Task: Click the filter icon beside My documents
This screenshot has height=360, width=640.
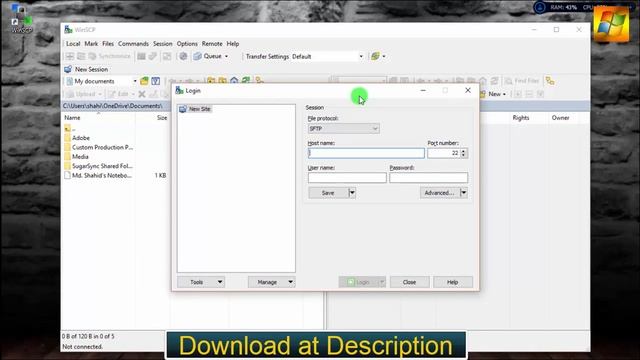Action: point(156,81)
